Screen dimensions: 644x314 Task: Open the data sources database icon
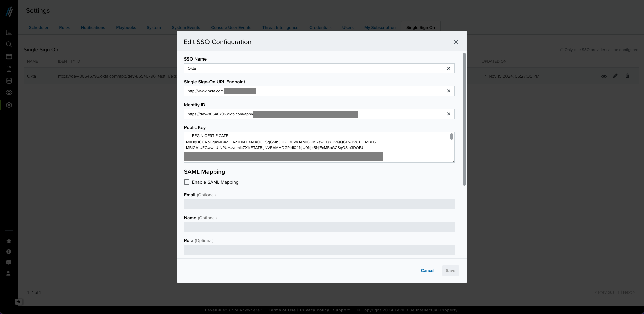[x=9, y=81]
